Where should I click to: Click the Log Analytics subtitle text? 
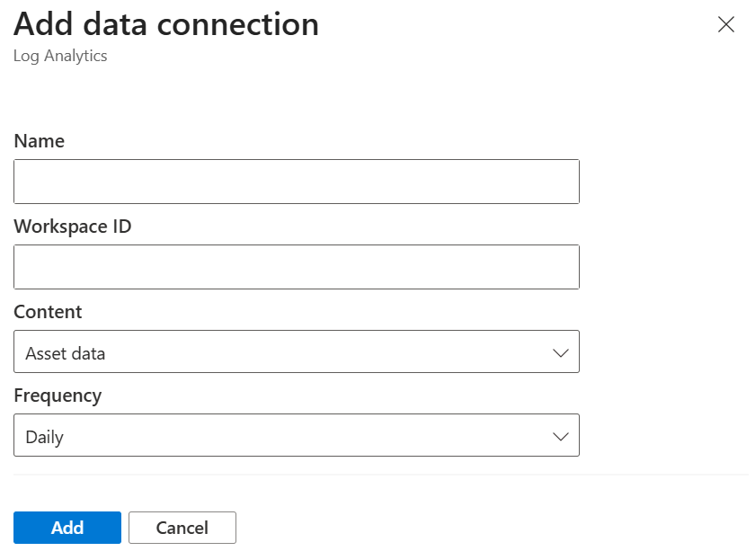[x=59, y=56]
